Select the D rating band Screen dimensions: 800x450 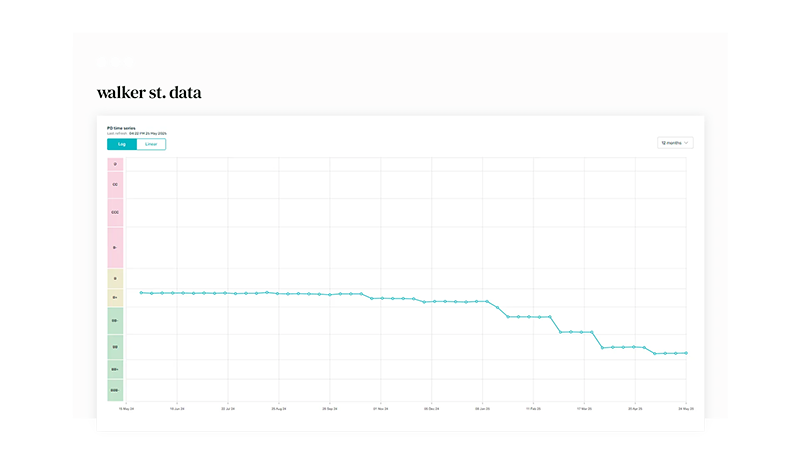(115, 164)
